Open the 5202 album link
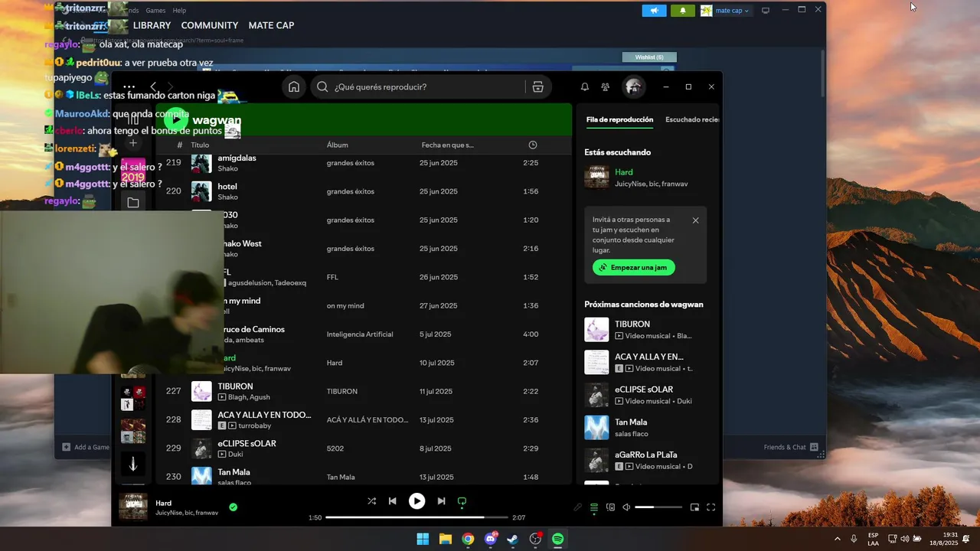The width and height of the screenshot is (980, 551). tap(335, 448)
